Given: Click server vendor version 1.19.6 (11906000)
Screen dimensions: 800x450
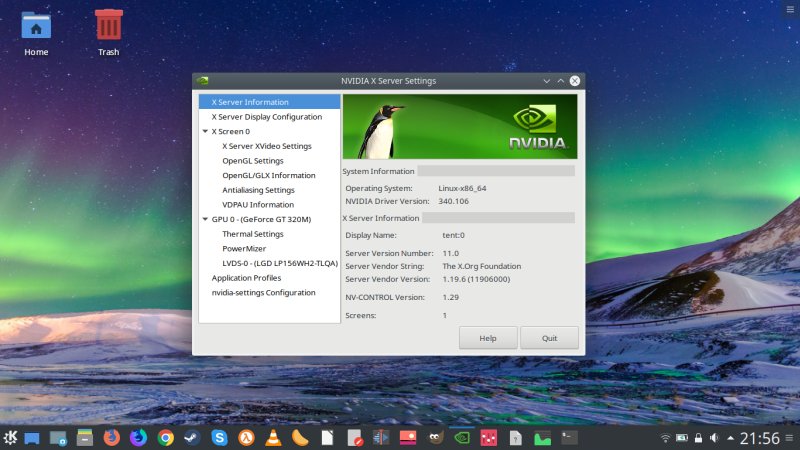Looking at the screenshot, I should pyautogui.click(x=476, y=279).
